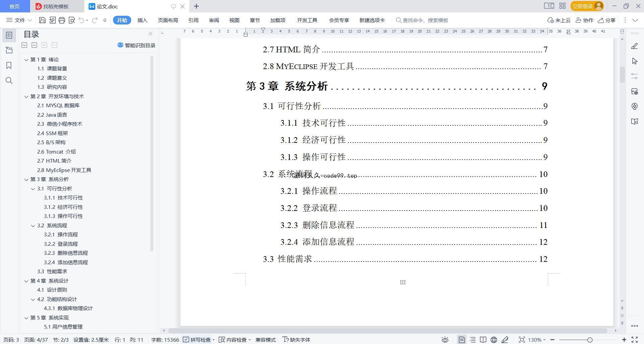Viewport: 644px width, 344px height.
Task: Click the 立即登录 login button
Action: coord(587,6)
